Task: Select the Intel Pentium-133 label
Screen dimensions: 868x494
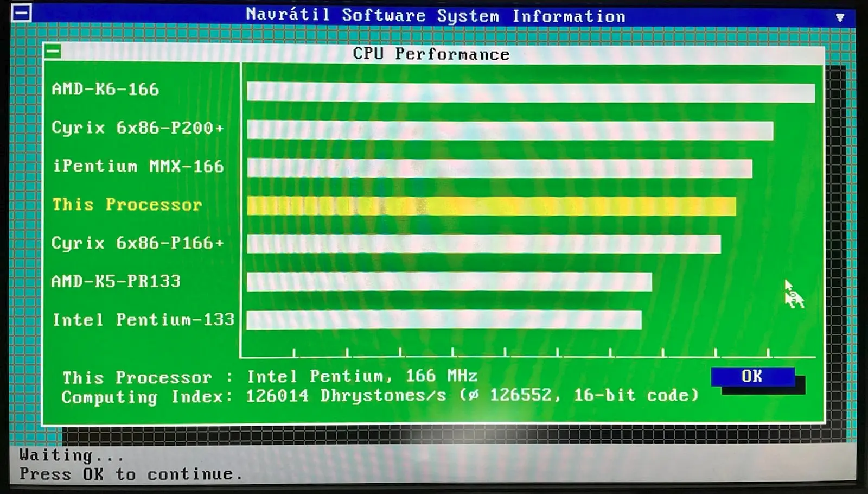Action: pyautogui.click(x=143, y=320)
